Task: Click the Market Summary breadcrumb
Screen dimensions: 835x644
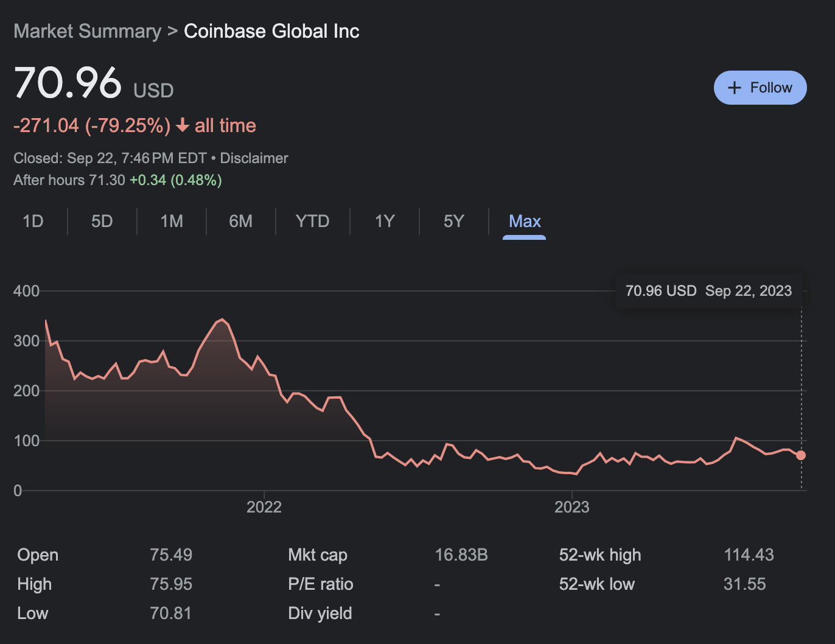Action: (x=87, y=30)
